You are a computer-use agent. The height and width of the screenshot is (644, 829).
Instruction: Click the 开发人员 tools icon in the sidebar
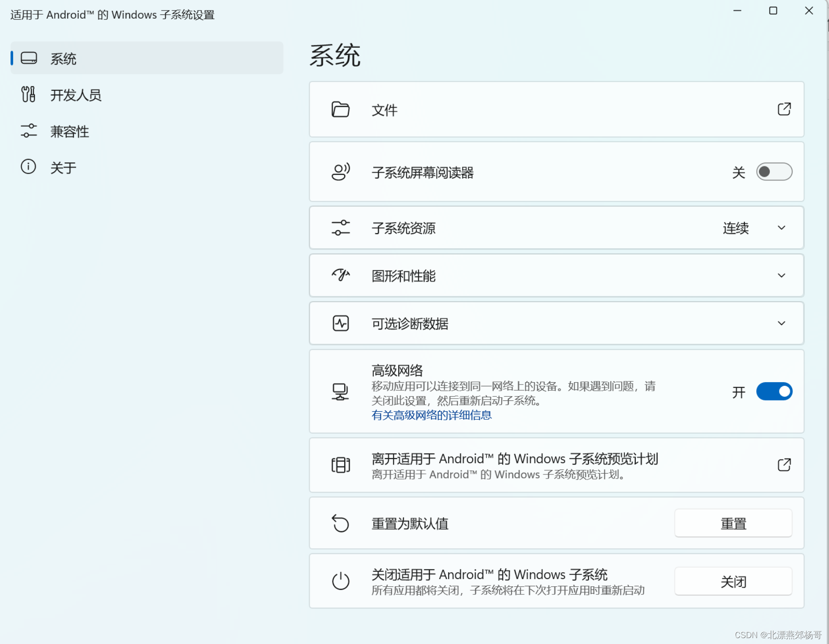(x=28, y=95)
